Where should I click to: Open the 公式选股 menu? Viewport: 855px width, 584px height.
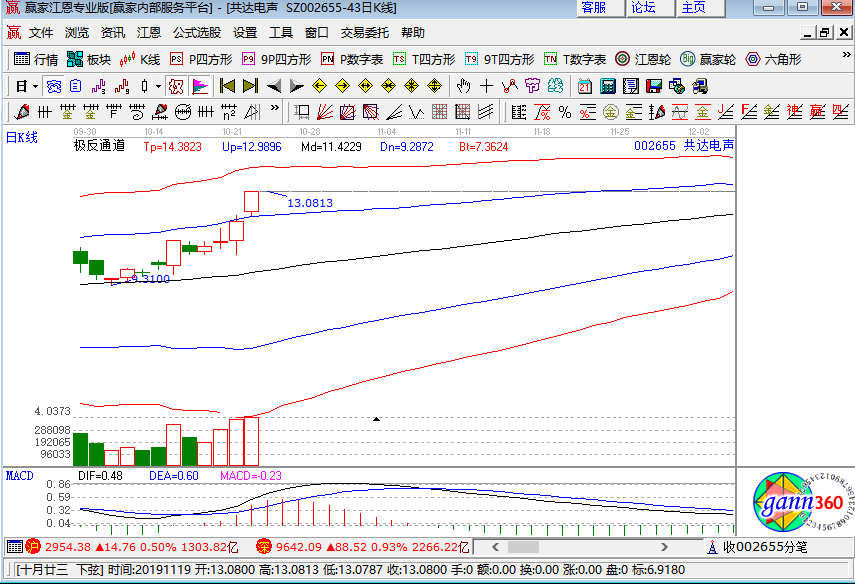[x=197, y=33]
